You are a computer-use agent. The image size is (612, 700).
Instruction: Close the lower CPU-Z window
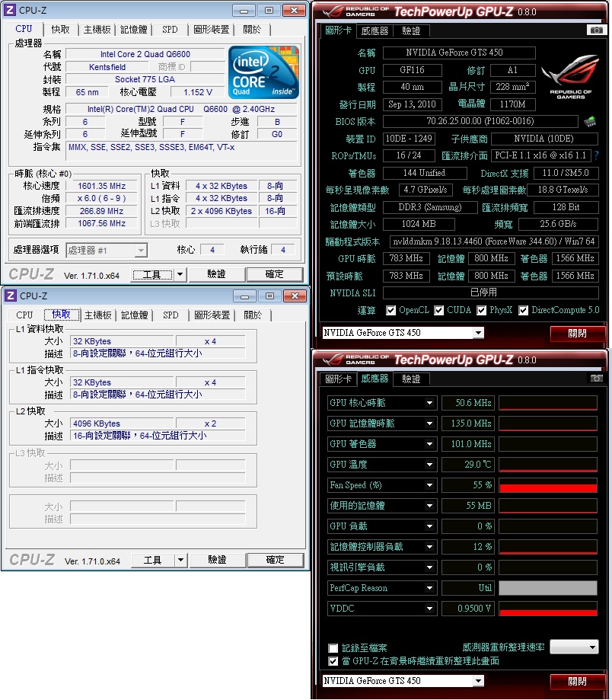[x=295, y=296]
